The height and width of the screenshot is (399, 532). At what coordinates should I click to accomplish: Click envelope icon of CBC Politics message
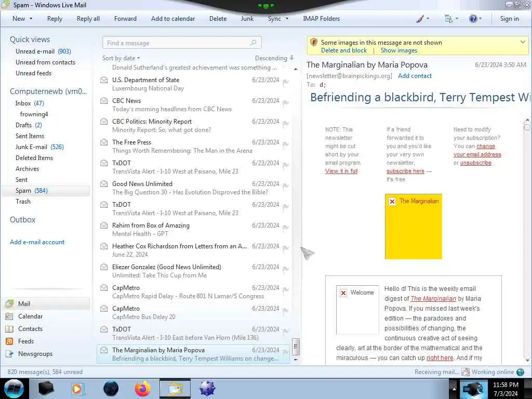coord(104,122)
